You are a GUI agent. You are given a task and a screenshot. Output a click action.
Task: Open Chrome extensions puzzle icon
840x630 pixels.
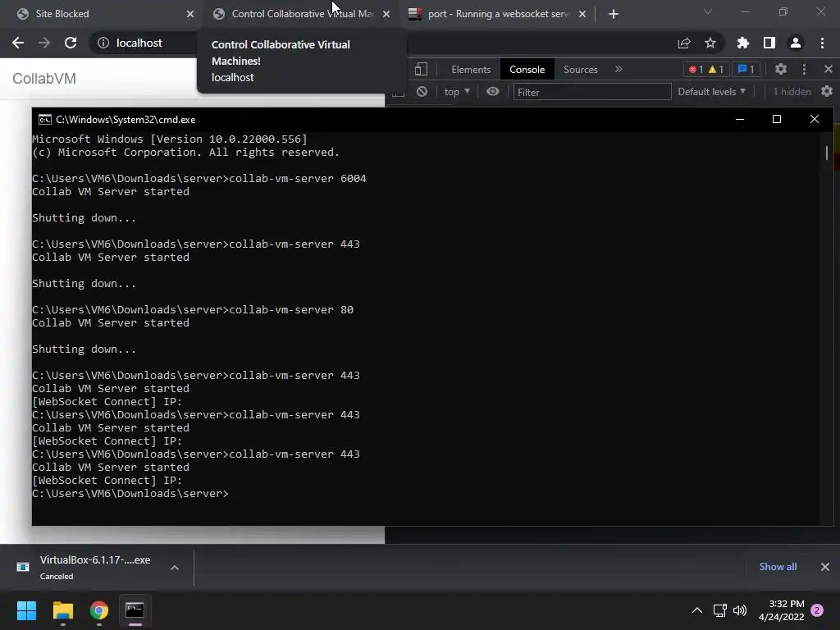pos(743,43)
